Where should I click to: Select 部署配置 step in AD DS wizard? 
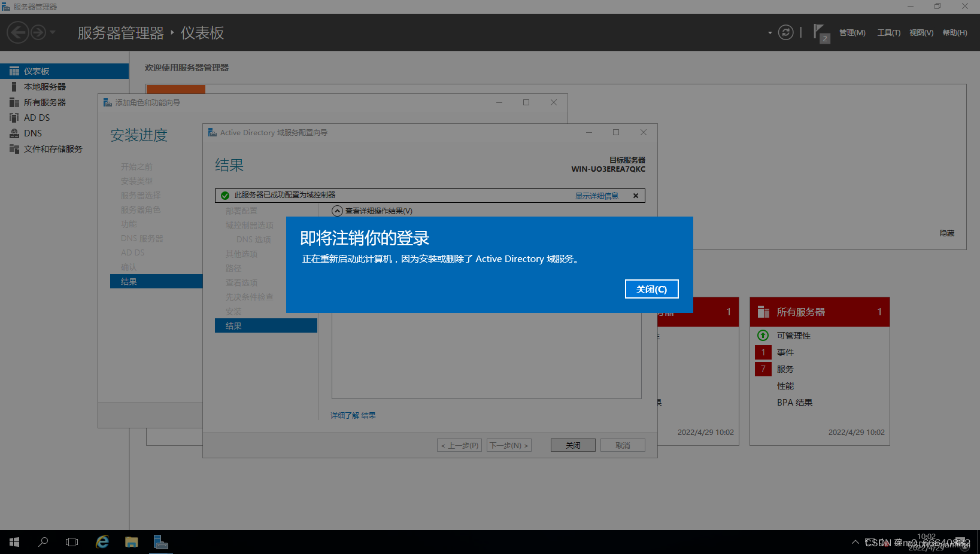pyautogui.click(x=241, y=211)
